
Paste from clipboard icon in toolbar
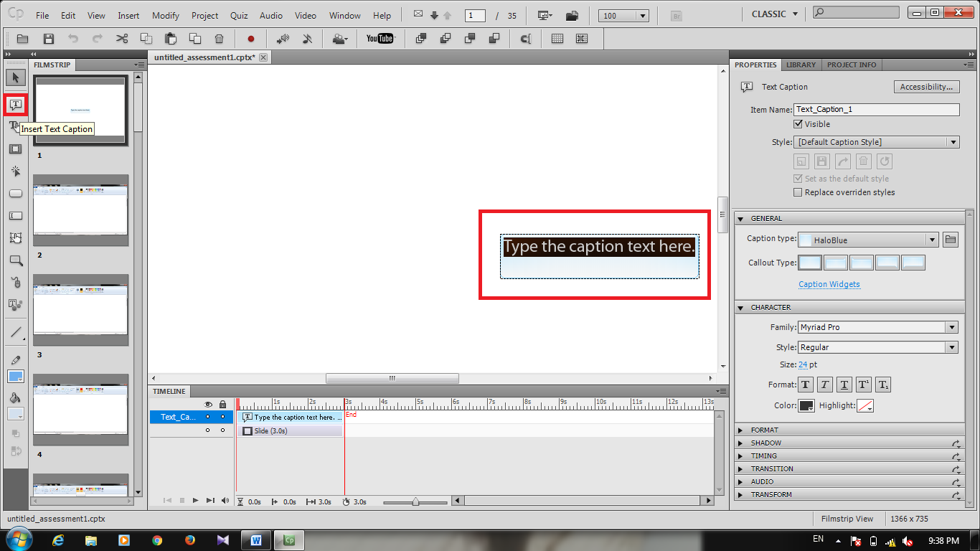tap(171, 39)
